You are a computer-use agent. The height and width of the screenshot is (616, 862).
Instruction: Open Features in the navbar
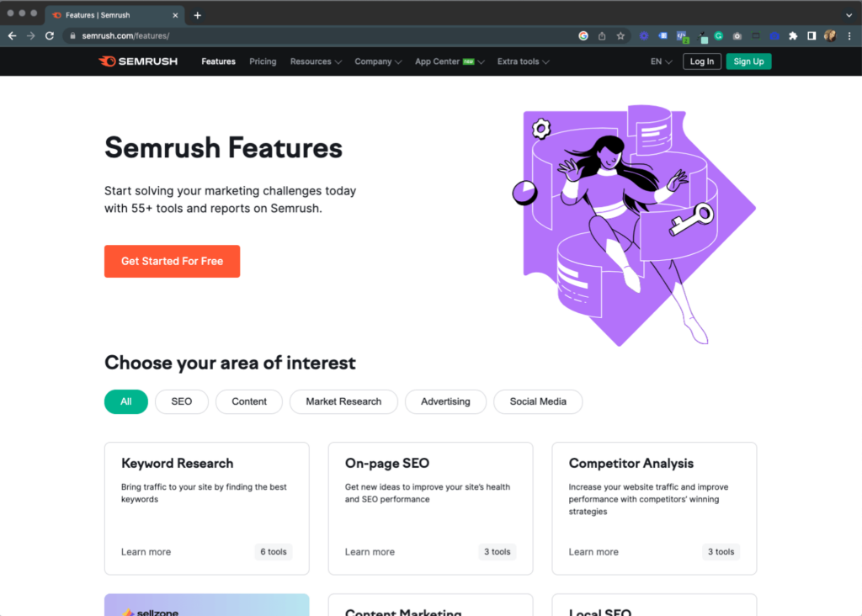218,61
